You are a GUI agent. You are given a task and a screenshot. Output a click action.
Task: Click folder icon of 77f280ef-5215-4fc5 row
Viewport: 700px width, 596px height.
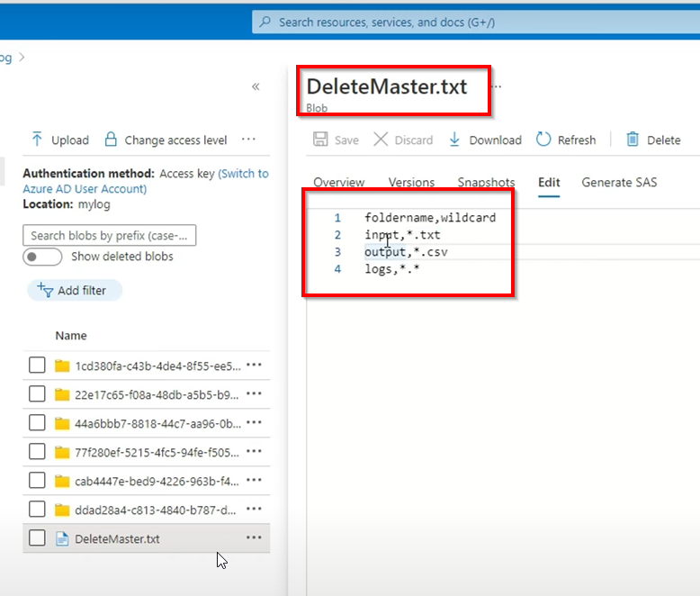(62, 452)
